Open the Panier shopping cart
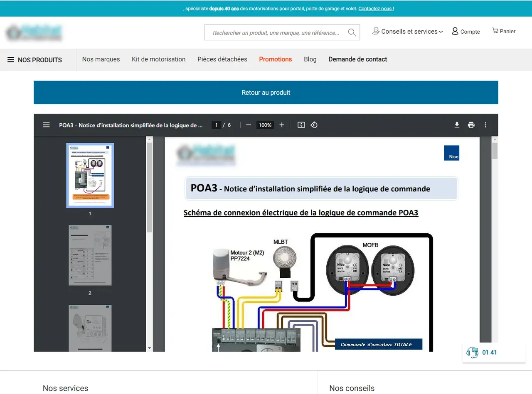Viewport: 532px width, 394px height. coord(504,31)
